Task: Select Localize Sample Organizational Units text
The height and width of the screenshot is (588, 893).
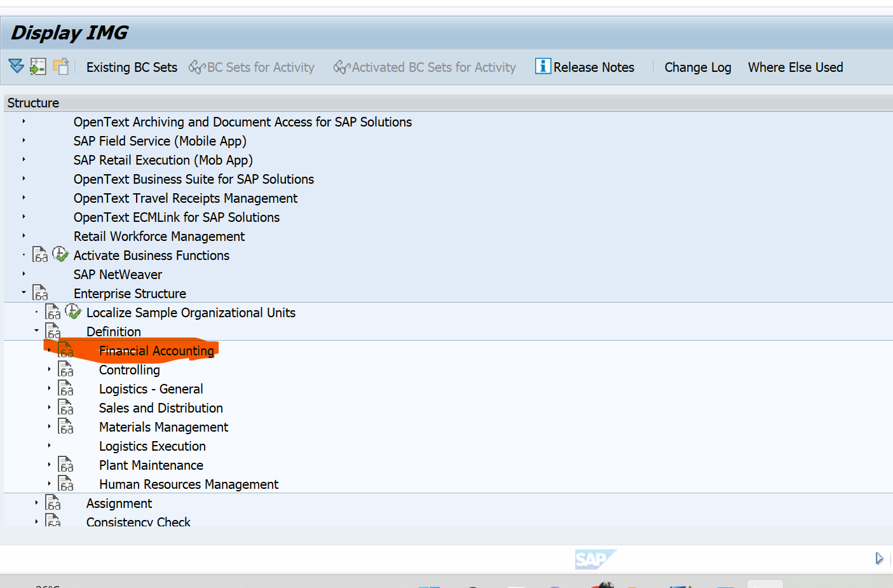Action: [191, 313]
